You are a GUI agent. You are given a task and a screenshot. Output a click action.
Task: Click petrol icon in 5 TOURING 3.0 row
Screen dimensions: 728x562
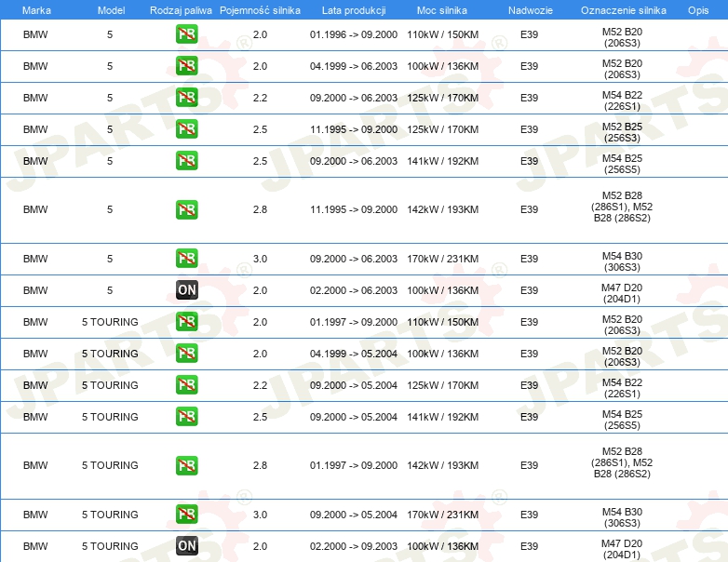pyautogui.click(x=186, y=515)
